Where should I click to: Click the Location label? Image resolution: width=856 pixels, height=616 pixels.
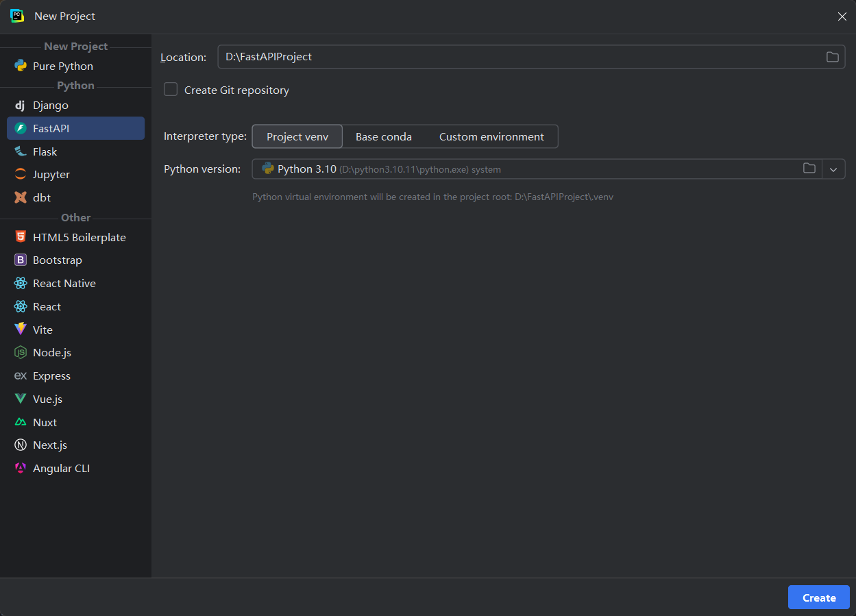pos(183,57)
